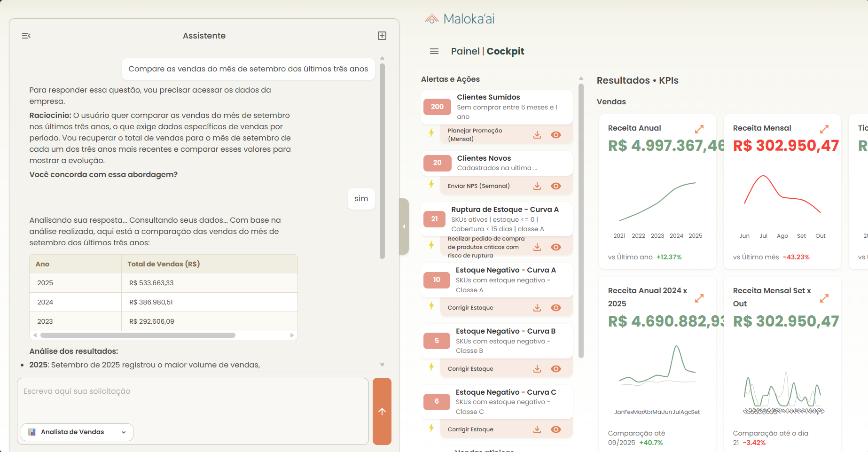Screen dimensions: 868x452
Task: Select the Painel breadcrumb label
Action: click(465, 51)
